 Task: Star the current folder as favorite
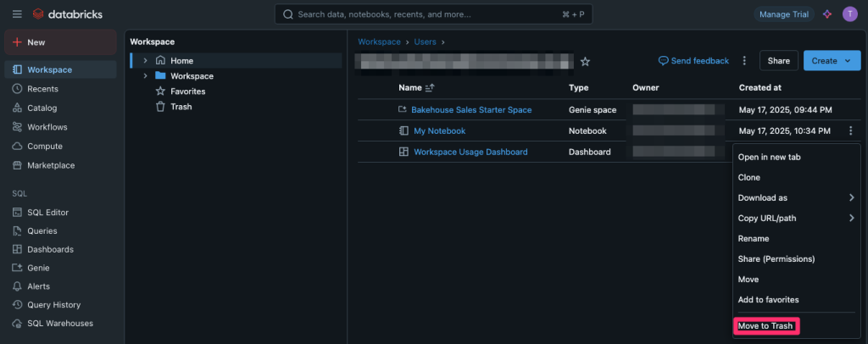[x=585, y=61]
